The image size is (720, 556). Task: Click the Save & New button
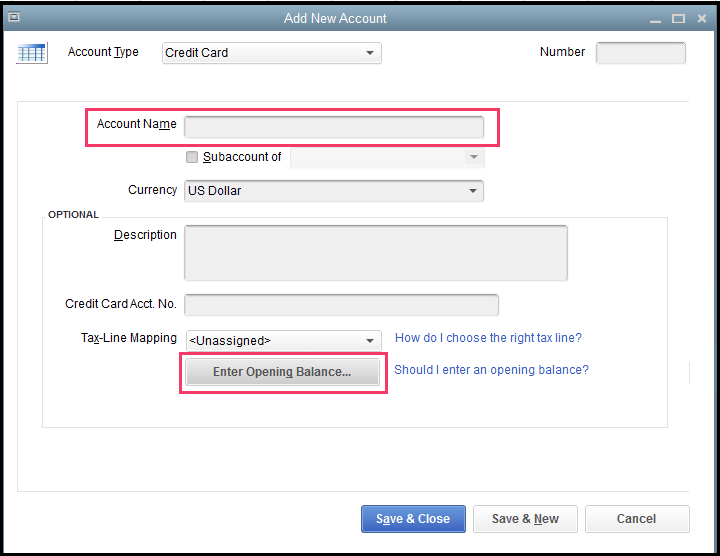(525, 519)
